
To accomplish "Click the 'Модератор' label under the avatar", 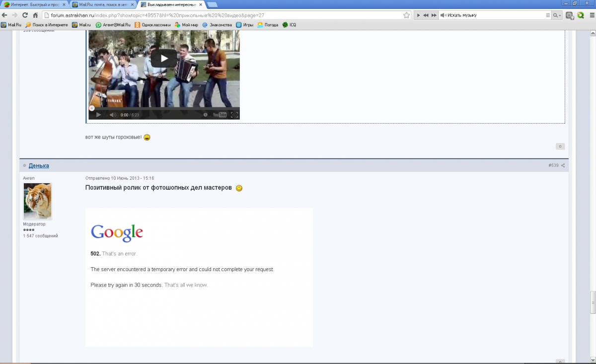I will [x=34, y=224].
